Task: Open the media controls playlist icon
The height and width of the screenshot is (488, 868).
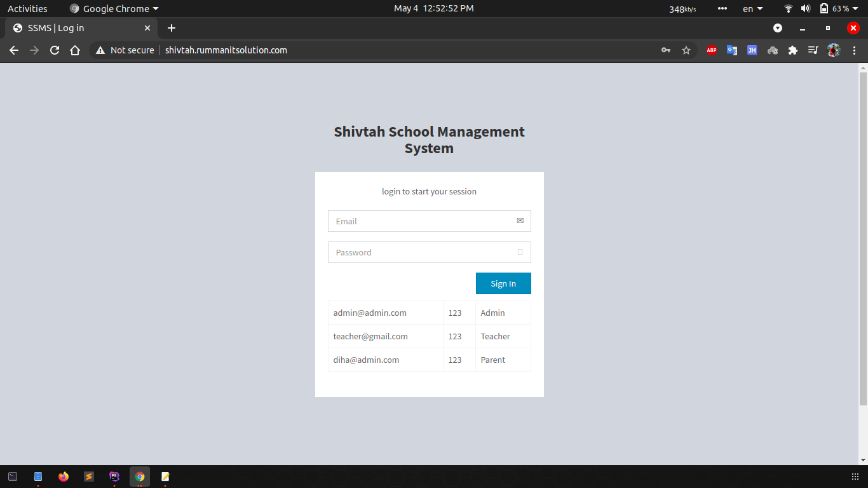Action: coord(813,50)
